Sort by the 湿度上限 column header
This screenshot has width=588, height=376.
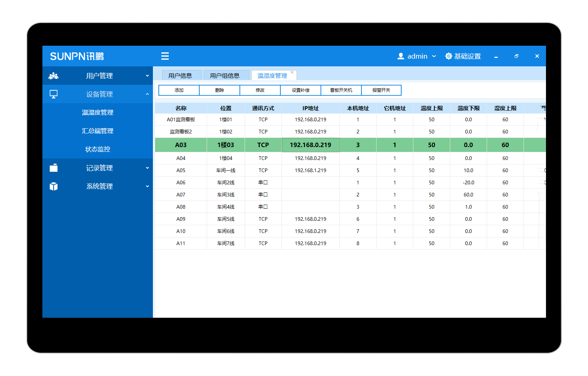click(505, 108)
